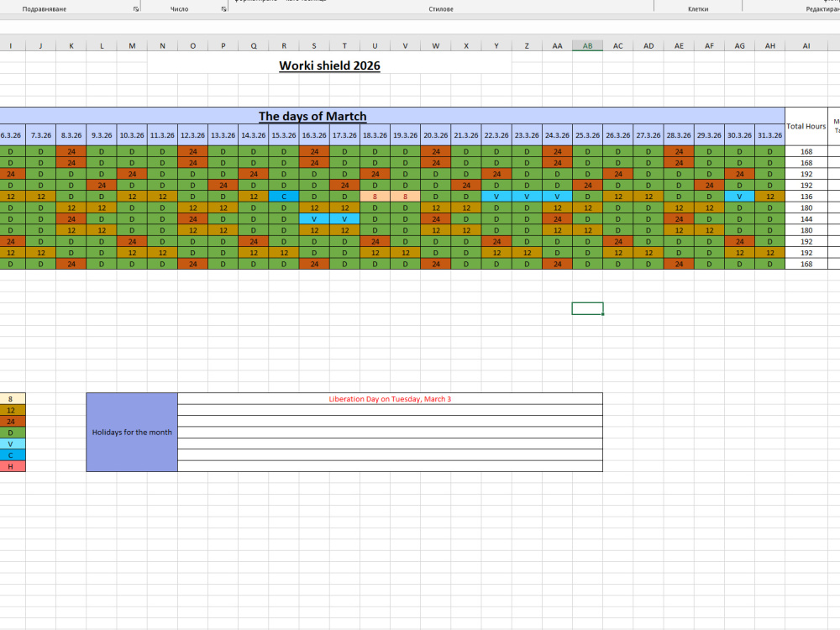The height and width of the screenshot is (630, 840).
Task: Click the legend swatch labeled 24
Action: 11,422
